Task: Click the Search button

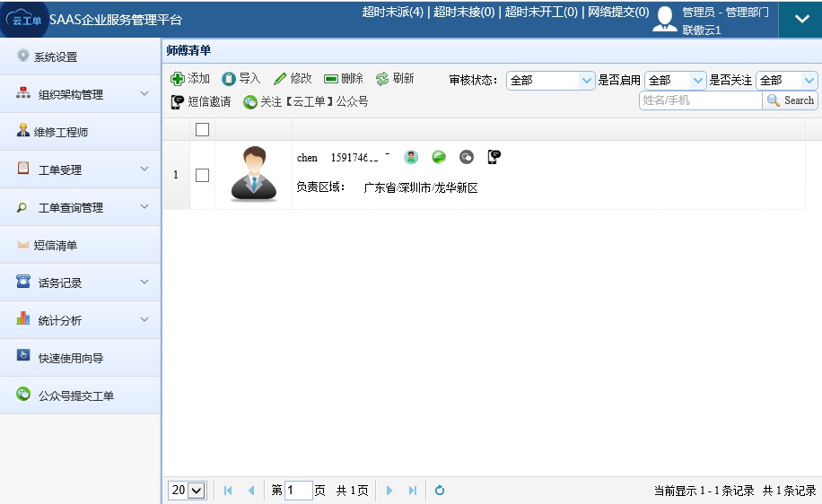Action: (x=791, y=100)
